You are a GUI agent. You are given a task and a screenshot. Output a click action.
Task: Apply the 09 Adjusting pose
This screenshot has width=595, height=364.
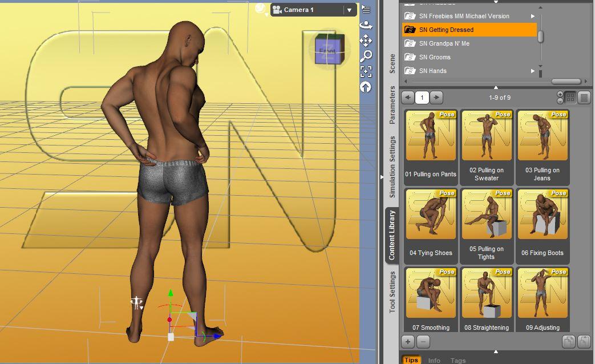pos(543,299)
